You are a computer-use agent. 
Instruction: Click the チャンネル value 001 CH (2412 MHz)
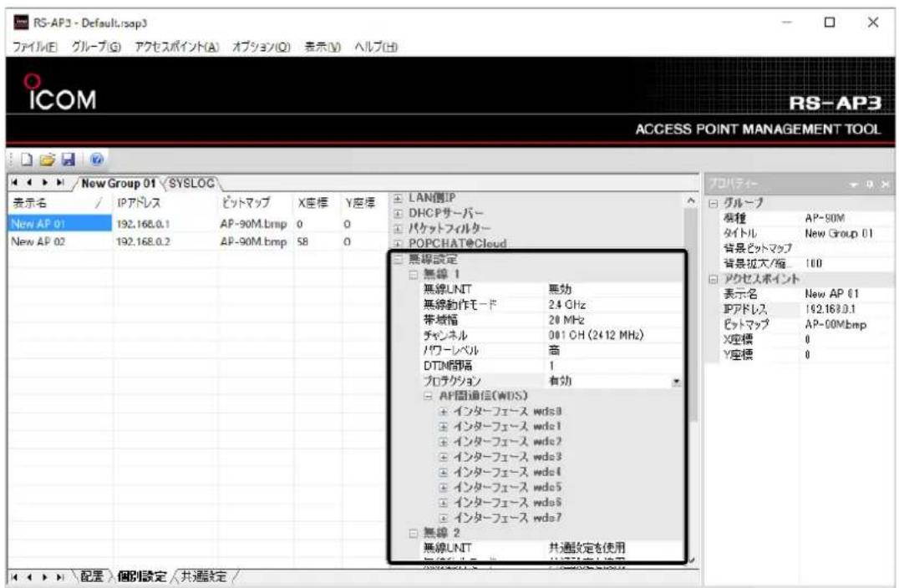(613, 335)
